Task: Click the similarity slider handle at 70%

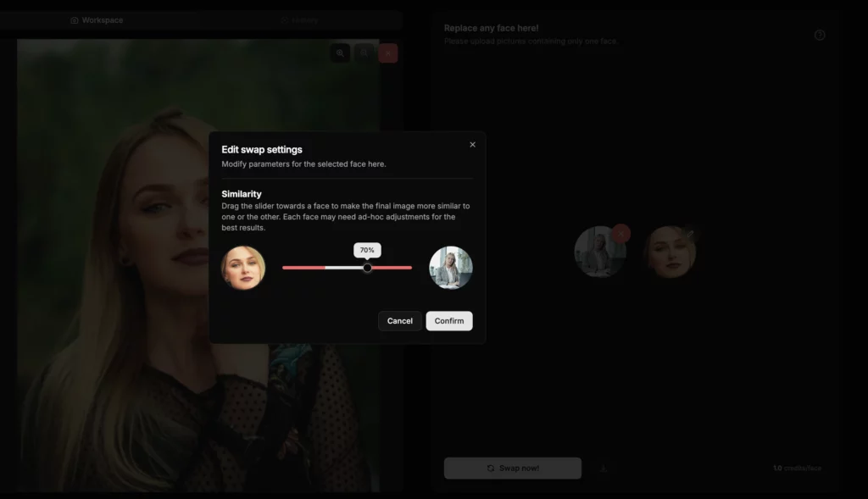Action: [367, 268]
